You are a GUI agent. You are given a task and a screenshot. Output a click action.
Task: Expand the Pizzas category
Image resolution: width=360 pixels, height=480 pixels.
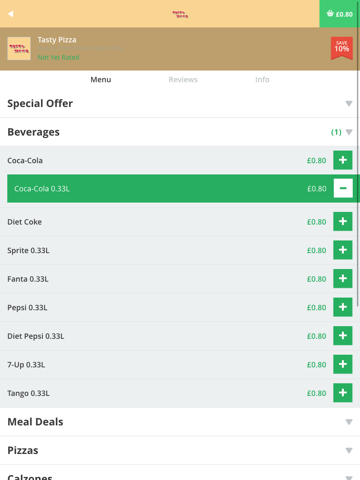coord(180,450)
